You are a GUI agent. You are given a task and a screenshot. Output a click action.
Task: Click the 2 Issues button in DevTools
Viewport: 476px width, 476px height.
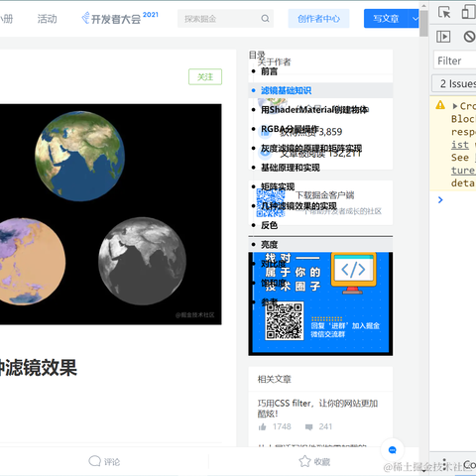coord(454,83)
